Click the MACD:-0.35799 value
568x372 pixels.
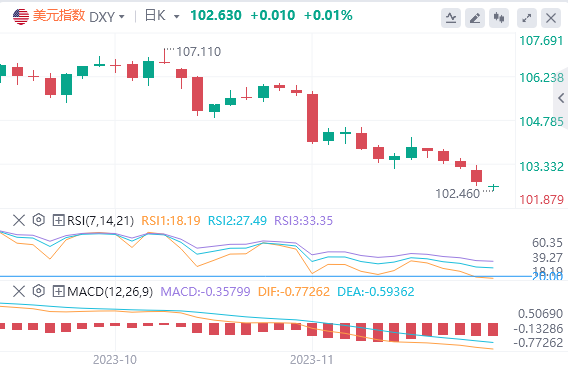tap(205, 291)
